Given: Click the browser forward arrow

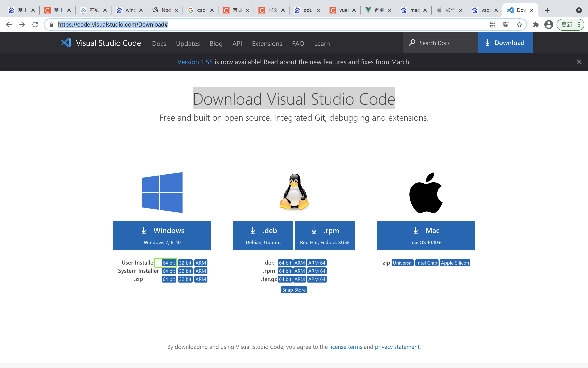Looking at the screenshot, I should click(x=22, y=25).
